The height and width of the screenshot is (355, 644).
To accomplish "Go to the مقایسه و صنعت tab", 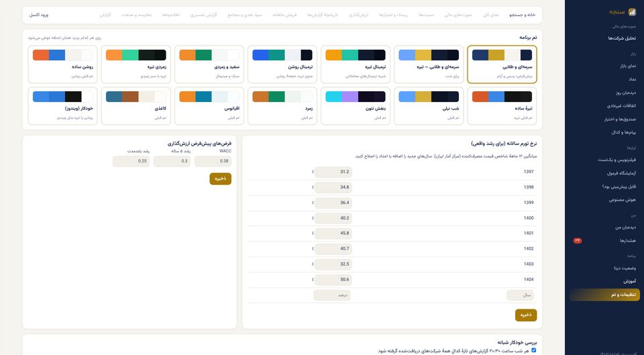I will click(136, 15).
